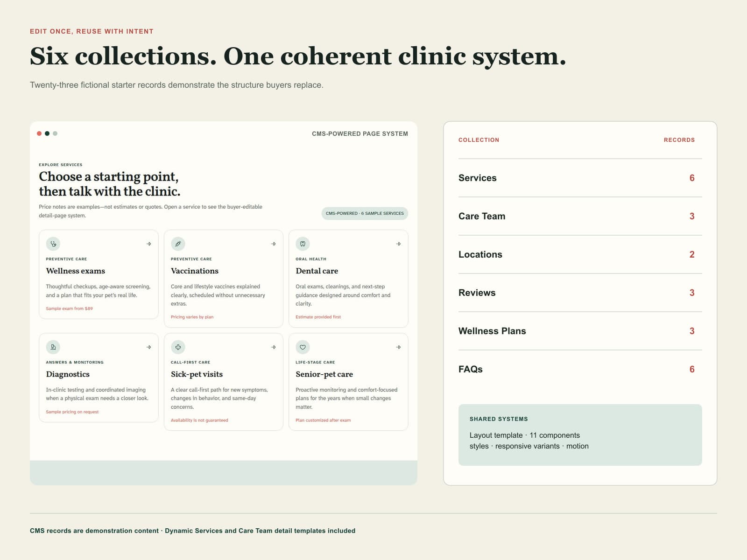Select the Wellness Plans collection row
Screen dimensions: 747x560
coord(580,331)
